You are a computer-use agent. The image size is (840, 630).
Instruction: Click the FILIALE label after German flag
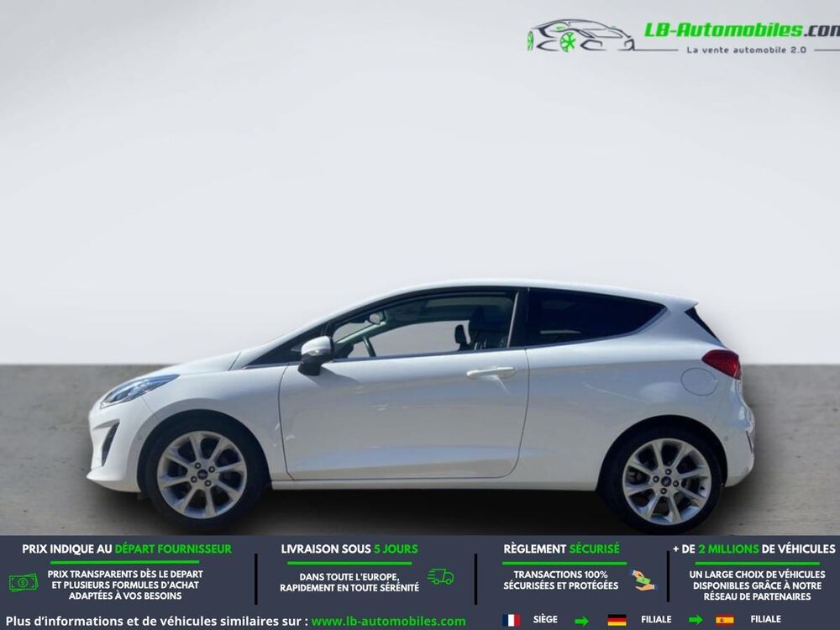[x=656, y=619]
